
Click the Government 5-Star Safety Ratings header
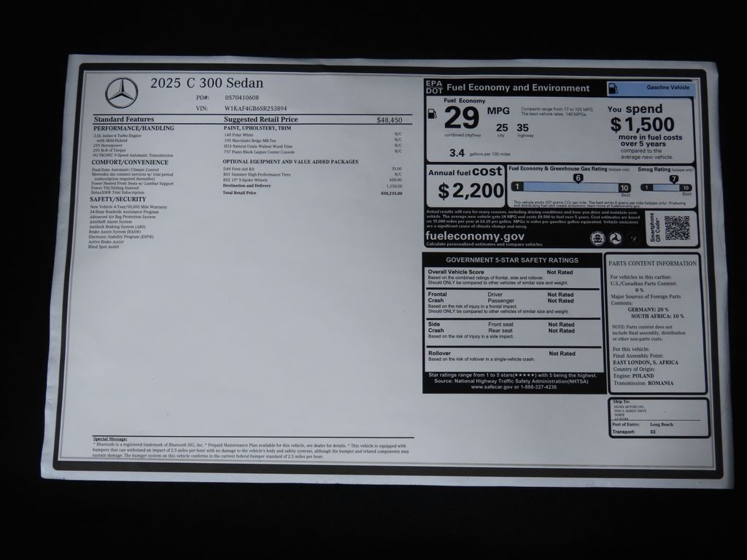pyautogui.click(x=512, y=260)
